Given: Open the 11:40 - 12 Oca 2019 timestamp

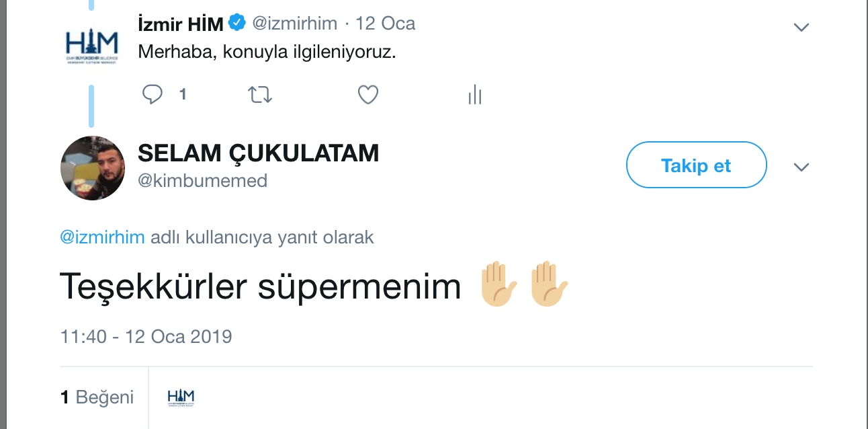Looking at the screenshot, I should [x=146, y=336].
